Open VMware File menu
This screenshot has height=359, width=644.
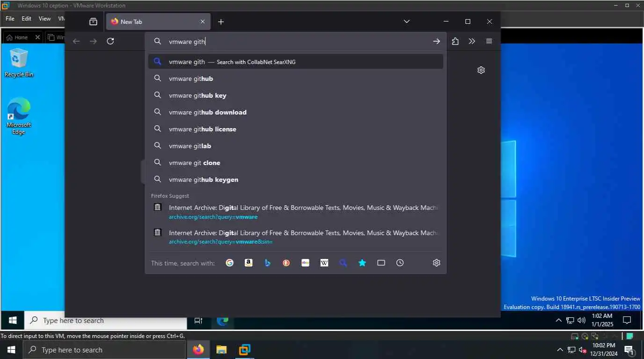[10, 19]
